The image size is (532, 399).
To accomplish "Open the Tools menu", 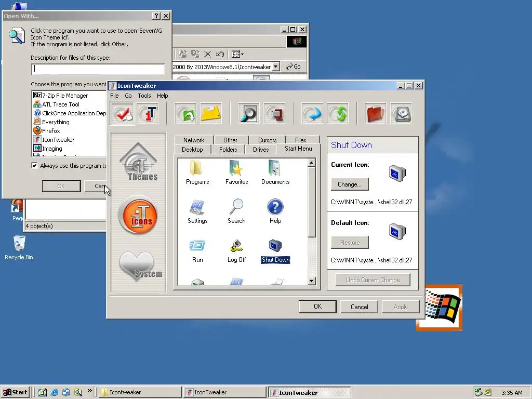I will [144, 96].
